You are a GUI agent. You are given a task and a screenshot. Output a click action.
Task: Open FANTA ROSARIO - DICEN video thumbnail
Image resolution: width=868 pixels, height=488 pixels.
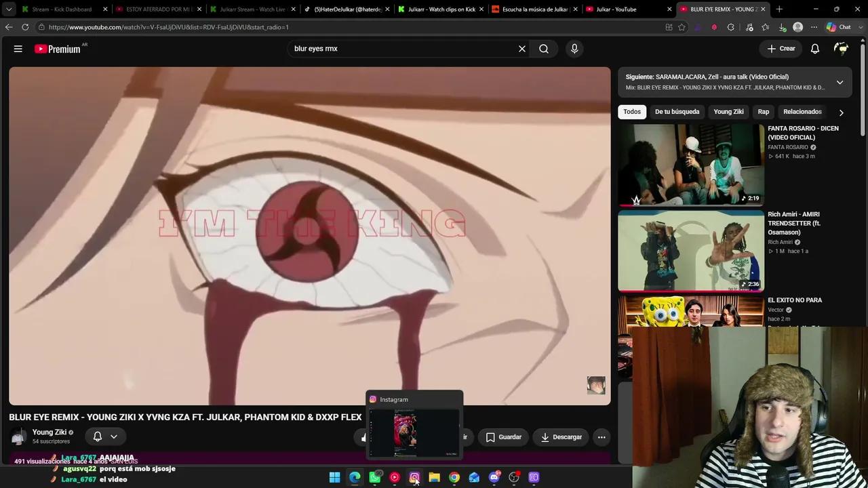pyautogui.click(x=691, y=165)
